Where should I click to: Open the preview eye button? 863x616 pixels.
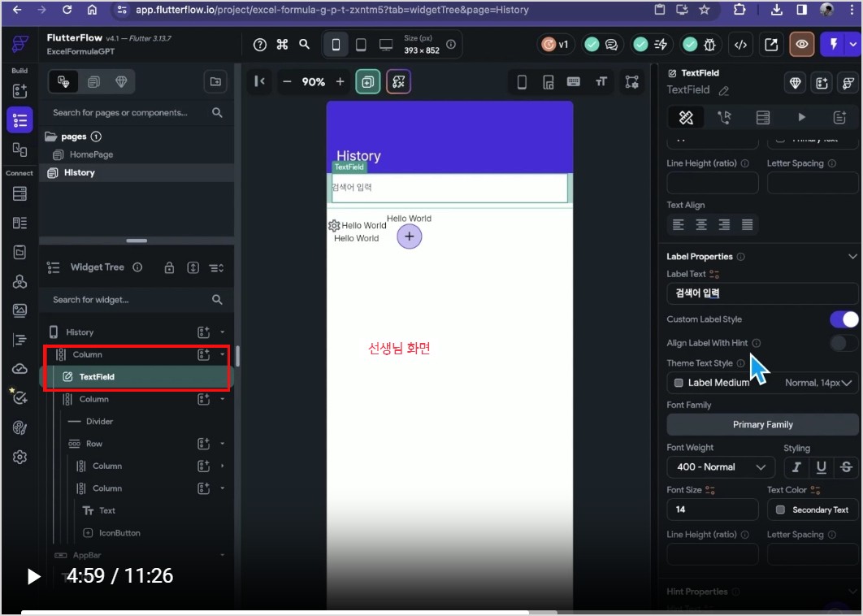(802, 45)
